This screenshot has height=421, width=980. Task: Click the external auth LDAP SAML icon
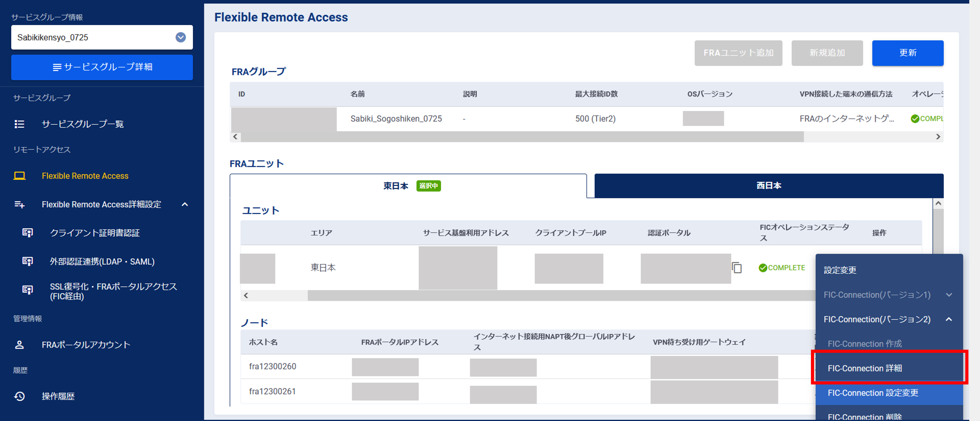[x=27, y=261]
